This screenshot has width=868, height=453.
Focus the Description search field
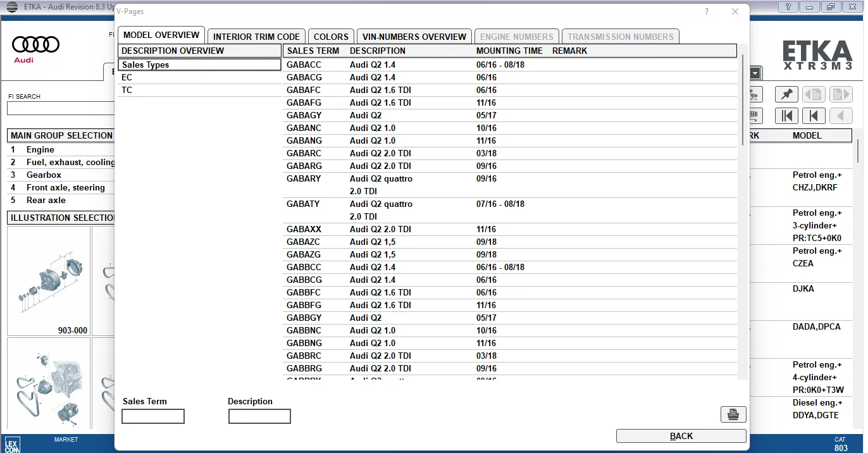tap(259, 416)
